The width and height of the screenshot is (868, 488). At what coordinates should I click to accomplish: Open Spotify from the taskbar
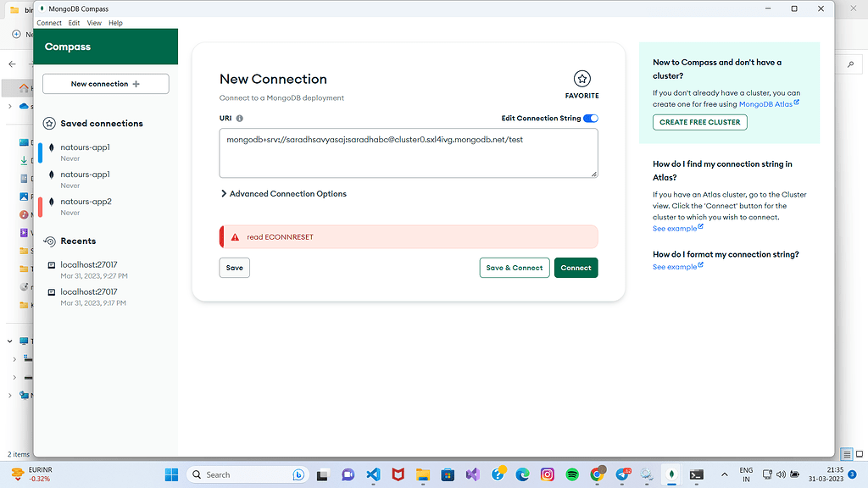point(571,474)
